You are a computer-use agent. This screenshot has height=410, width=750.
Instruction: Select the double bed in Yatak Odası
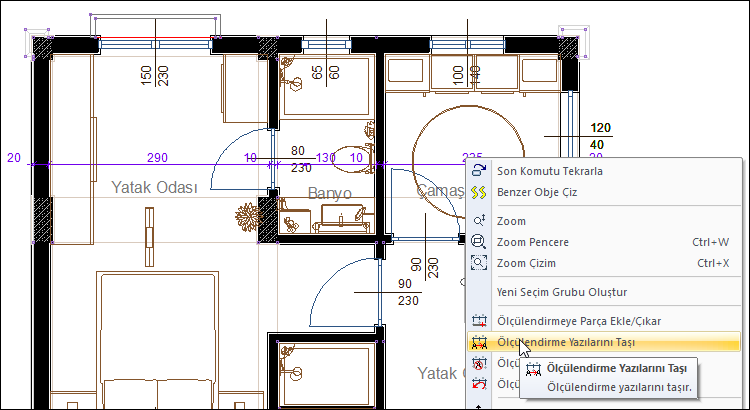tap(158, 339)
